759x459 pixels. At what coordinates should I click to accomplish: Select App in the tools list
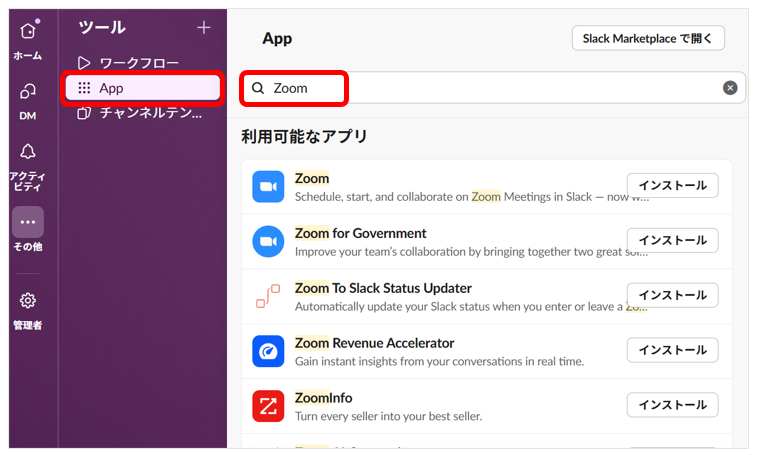click(143, 88)
